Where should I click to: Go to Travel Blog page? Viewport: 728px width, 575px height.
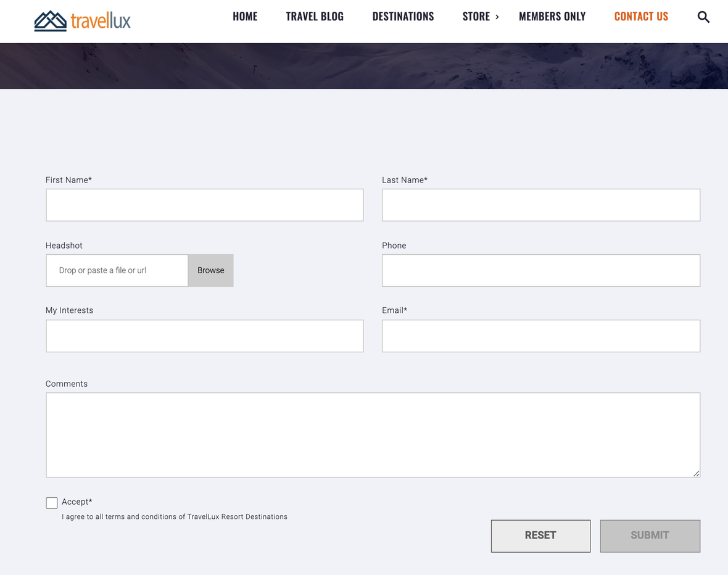(x=315, y=17)
